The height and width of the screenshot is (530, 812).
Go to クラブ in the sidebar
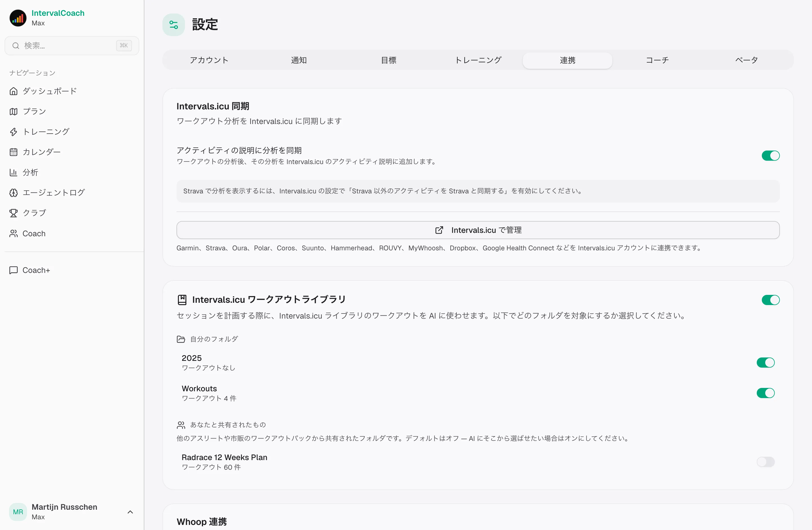[x=72, y=213]
